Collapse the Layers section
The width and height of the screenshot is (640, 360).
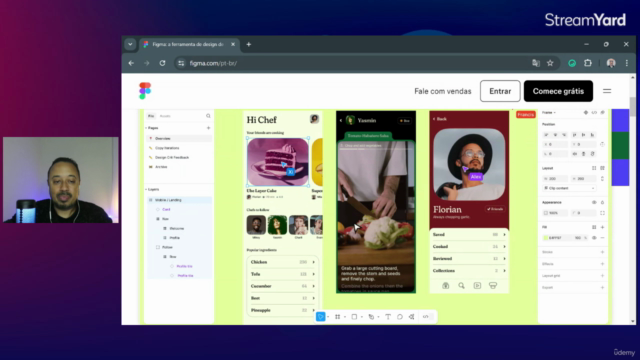147,189
